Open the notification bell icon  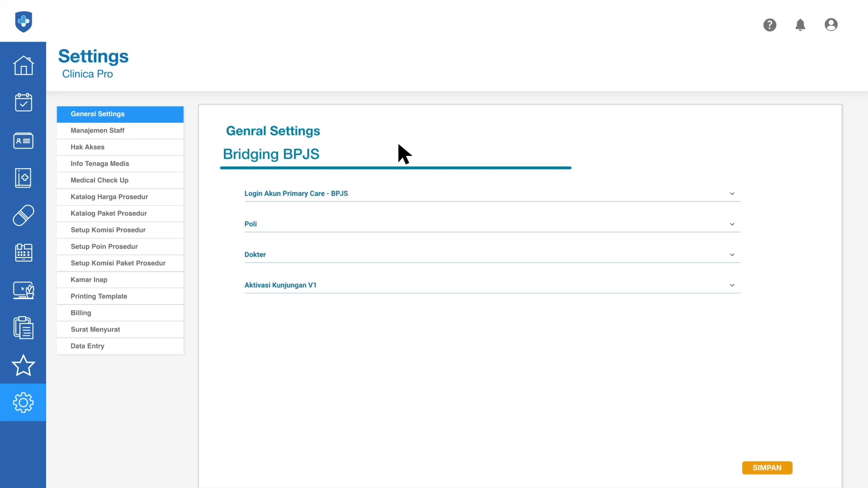pyautogui.click(x=800, y=25)
